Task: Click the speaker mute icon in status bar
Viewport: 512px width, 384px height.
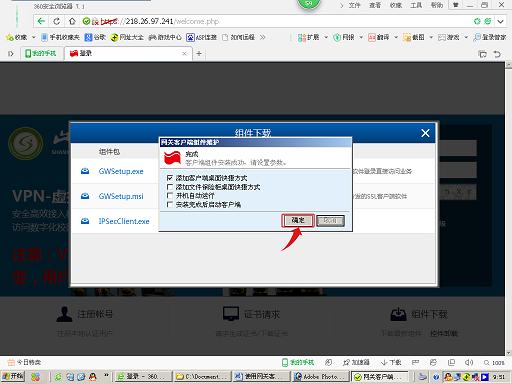Action: point(469,362)
